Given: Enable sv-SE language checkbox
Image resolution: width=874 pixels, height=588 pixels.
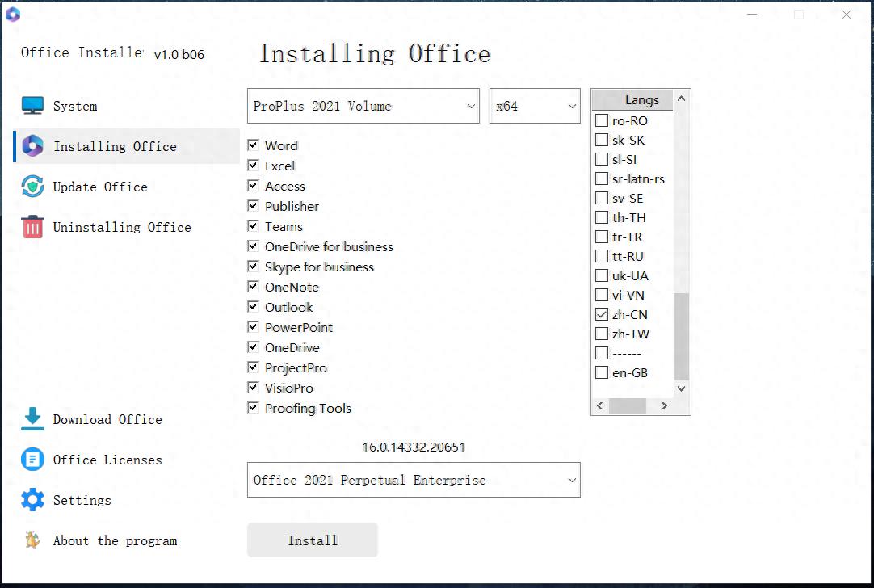Looking at the screenshot, I should tap(602, 198).
